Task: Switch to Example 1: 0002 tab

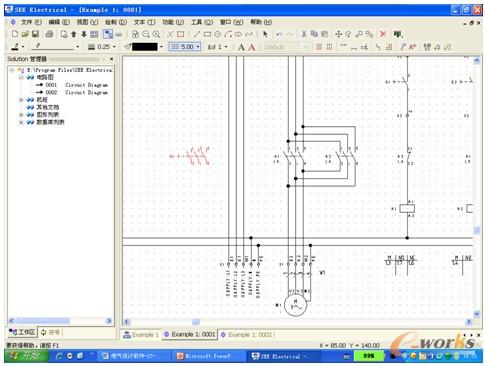Action: pyautogui.click(x=246, y=334)
